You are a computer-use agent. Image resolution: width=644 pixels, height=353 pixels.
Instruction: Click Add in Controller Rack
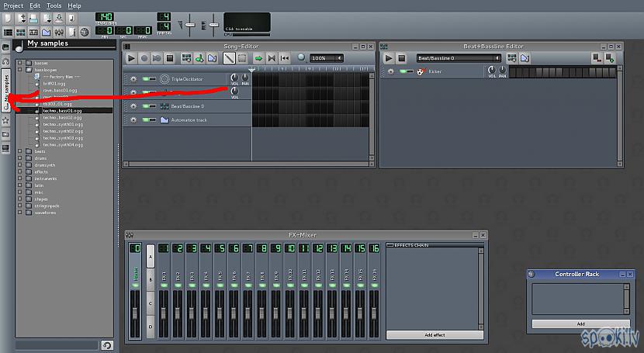(580, 324)
